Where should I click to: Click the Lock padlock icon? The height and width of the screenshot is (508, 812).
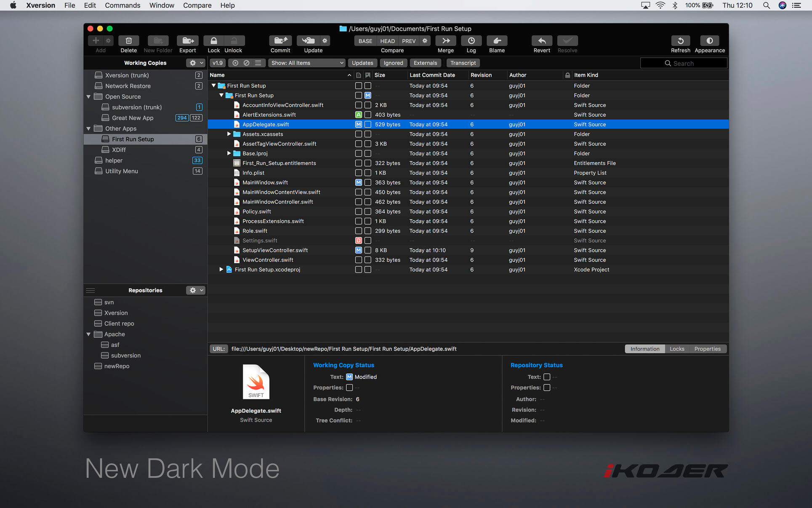tap(213, 41)
